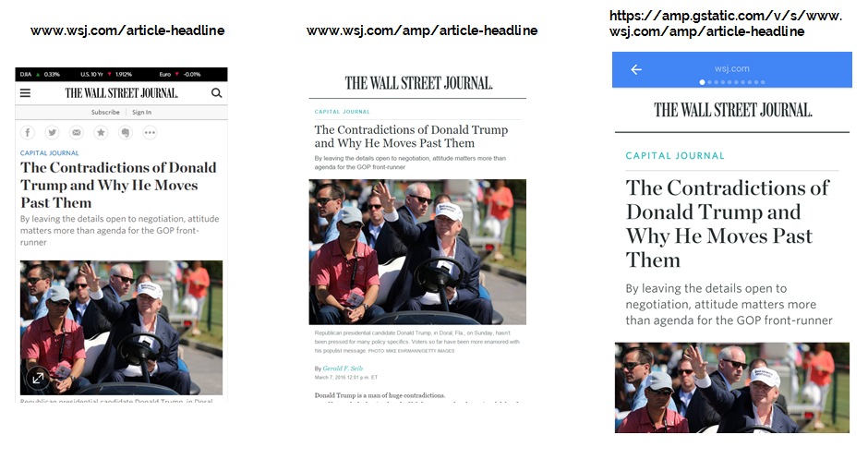868x459 pixels.
Task: Click the Sign In link
Action: point(141,112)
